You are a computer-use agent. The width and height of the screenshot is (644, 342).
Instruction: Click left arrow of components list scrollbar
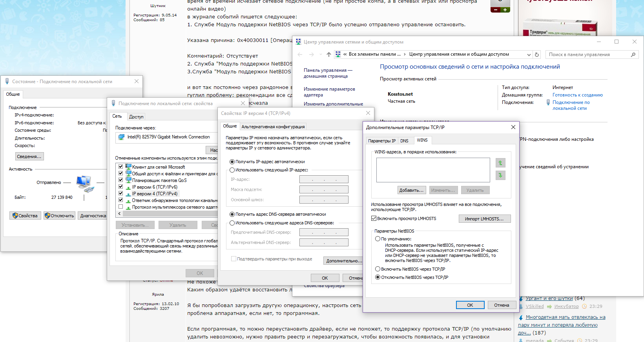coord(120,214)
